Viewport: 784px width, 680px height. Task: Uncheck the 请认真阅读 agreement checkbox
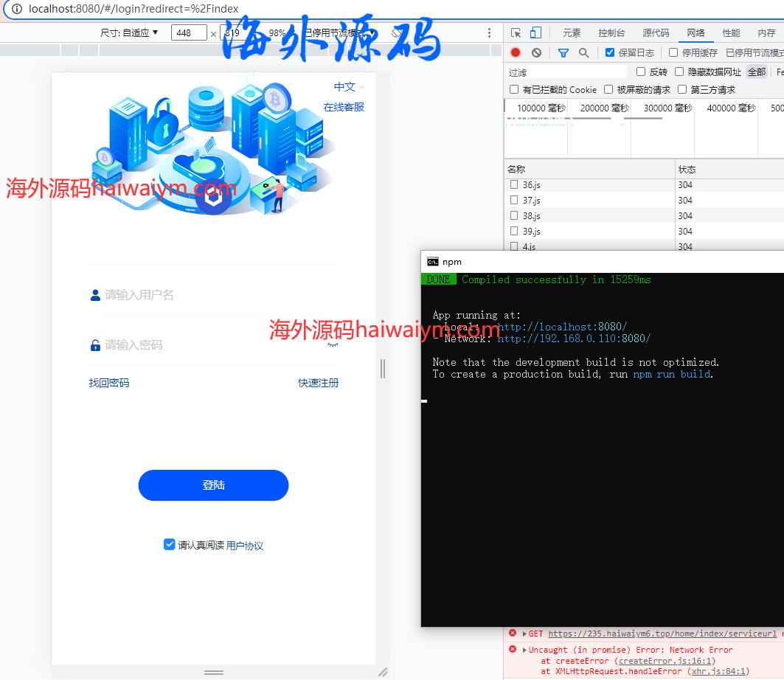click(170, 544)
